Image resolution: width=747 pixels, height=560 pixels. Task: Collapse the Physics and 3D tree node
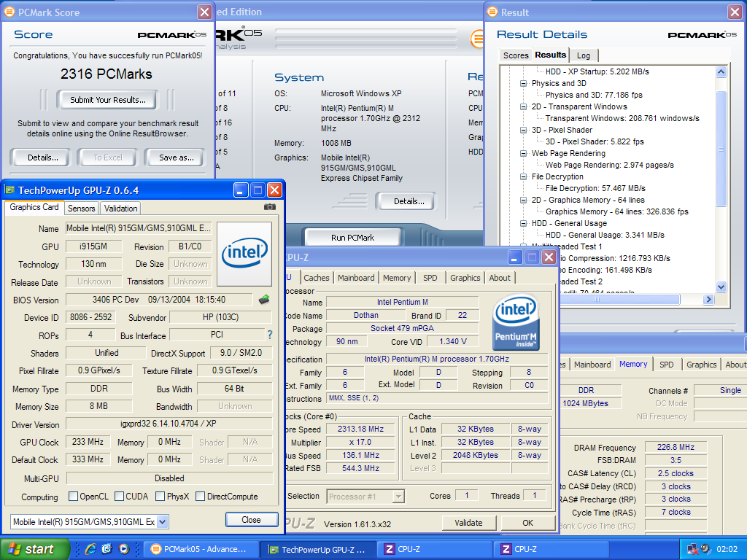pyautogui.click(x=524, y=83)
